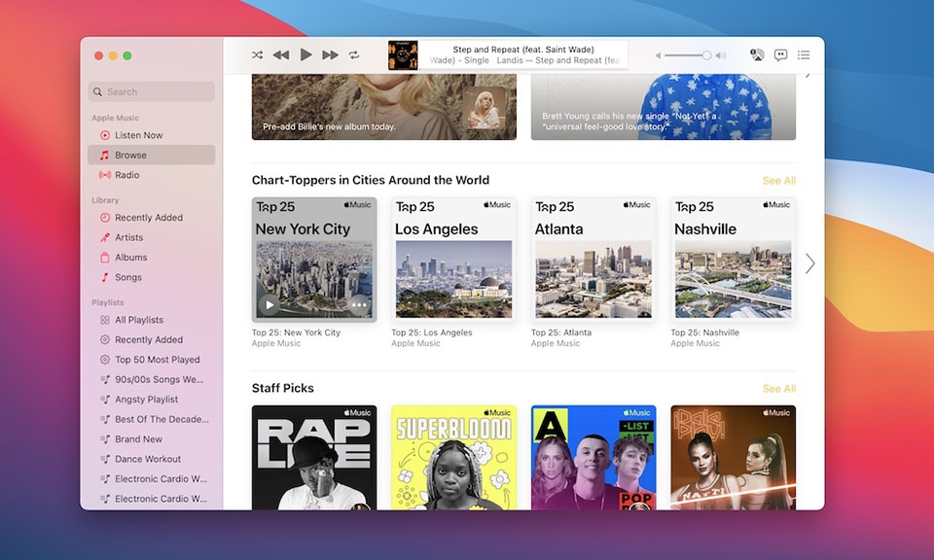
Task: Start playback with the play button
Action: (x=305, y=54)
